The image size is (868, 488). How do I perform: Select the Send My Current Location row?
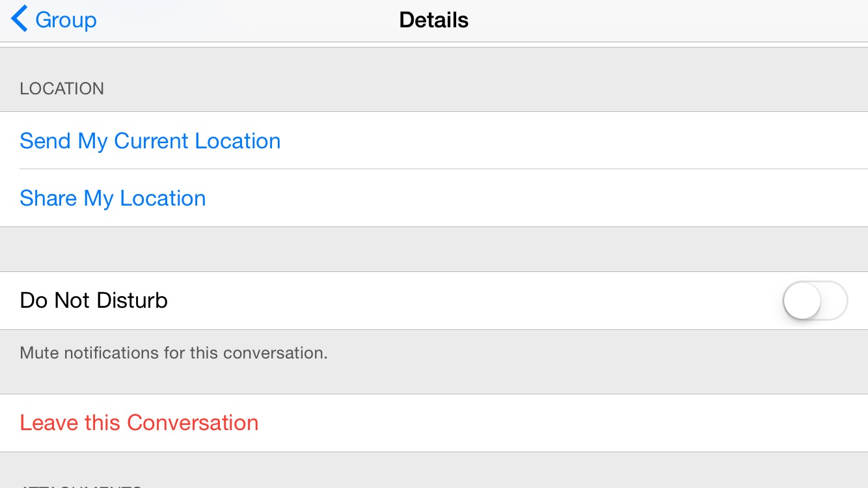click(434, 141)
